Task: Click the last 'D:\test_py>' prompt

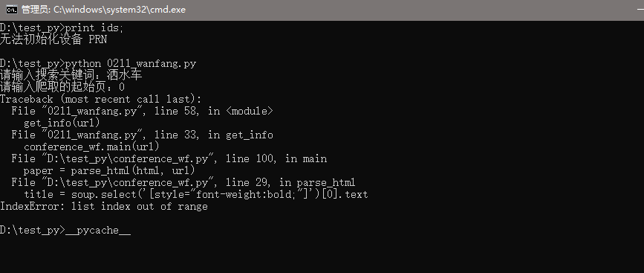Action: point(33,231)
